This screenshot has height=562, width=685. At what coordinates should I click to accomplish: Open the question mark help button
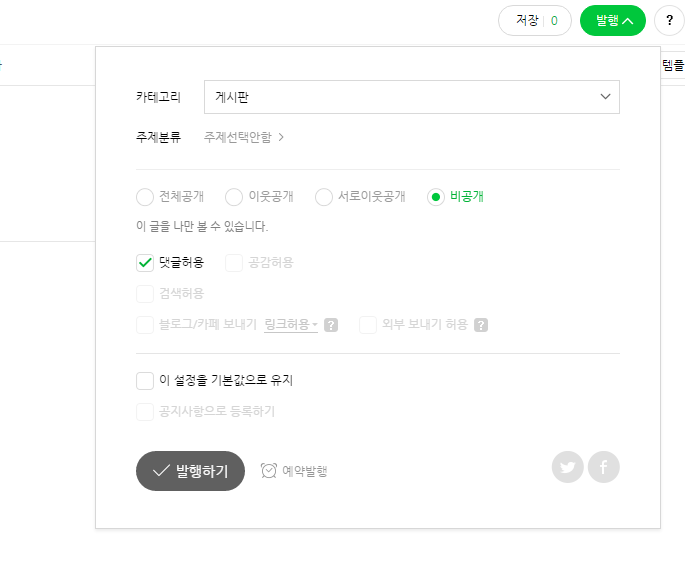[669, 21]
